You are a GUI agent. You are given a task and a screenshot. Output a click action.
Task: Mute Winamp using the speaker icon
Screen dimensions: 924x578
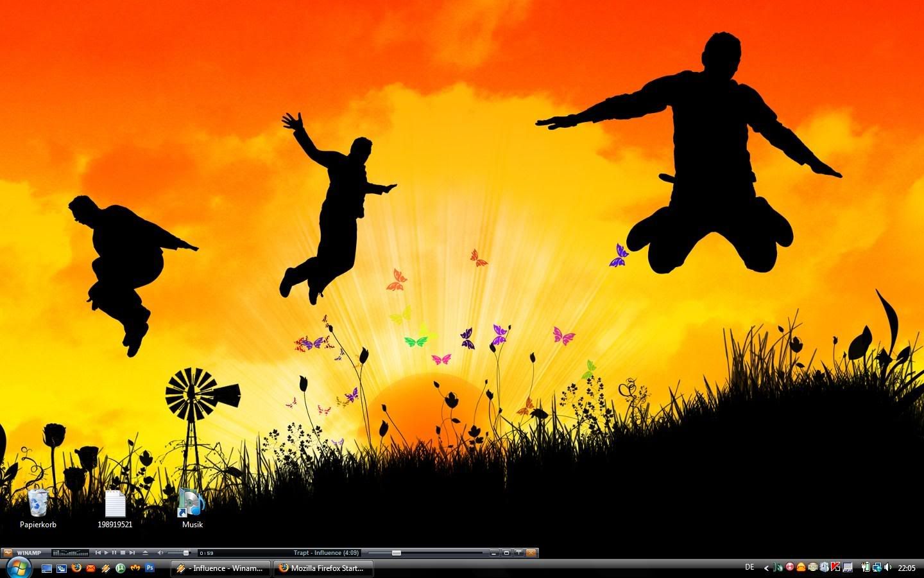[160, 552]
